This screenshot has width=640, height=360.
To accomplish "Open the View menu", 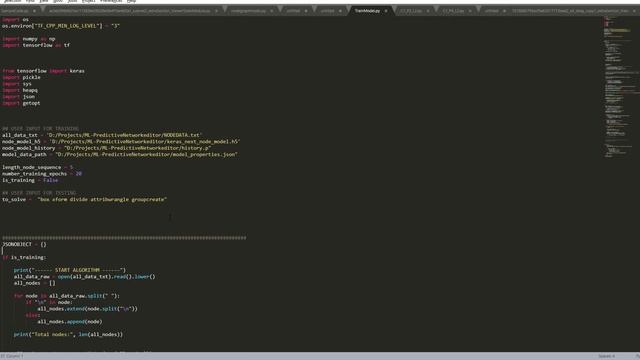I will point(44,1).
